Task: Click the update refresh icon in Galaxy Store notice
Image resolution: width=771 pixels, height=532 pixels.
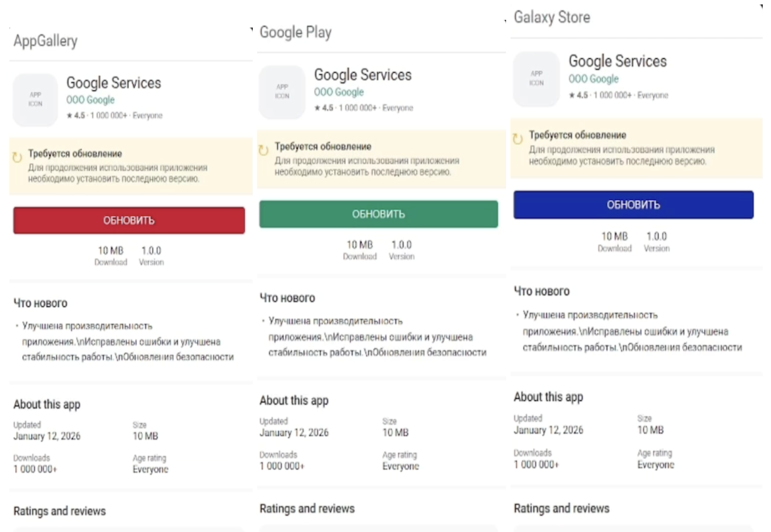Action: pos(518,139)
